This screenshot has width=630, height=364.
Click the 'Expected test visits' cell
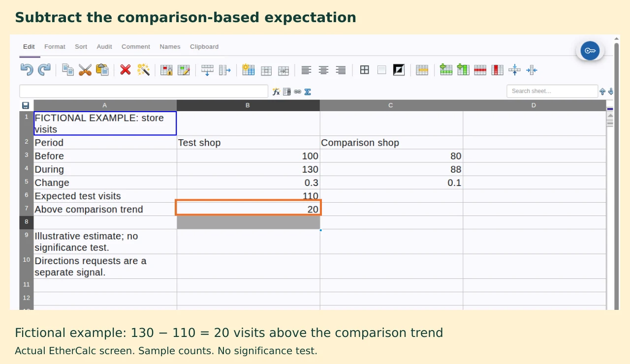pos(105,196)
